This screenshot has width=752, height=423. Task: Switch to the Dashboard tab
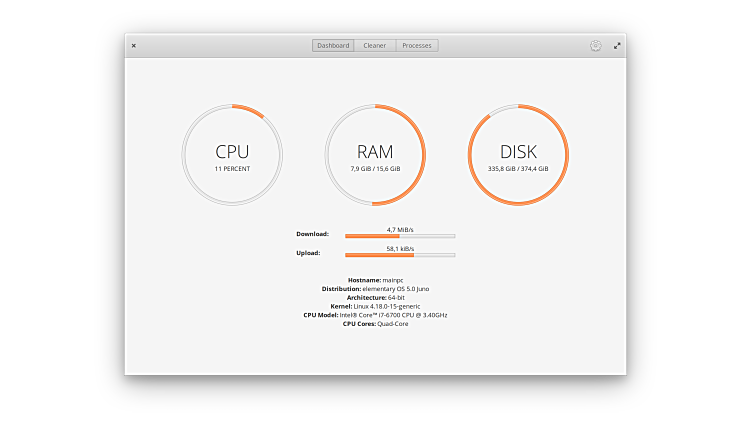coord(332,45)
